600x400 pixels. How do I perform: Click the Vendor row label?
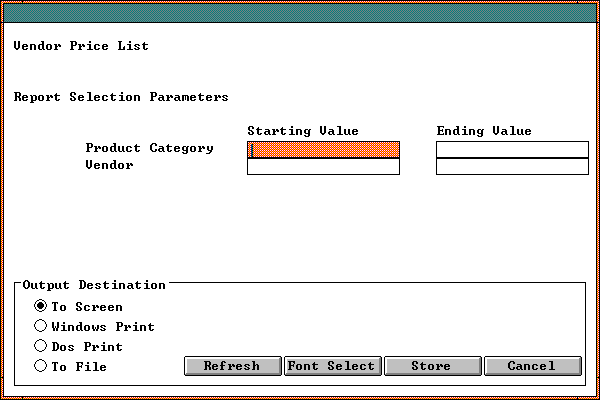pos(110,165)
